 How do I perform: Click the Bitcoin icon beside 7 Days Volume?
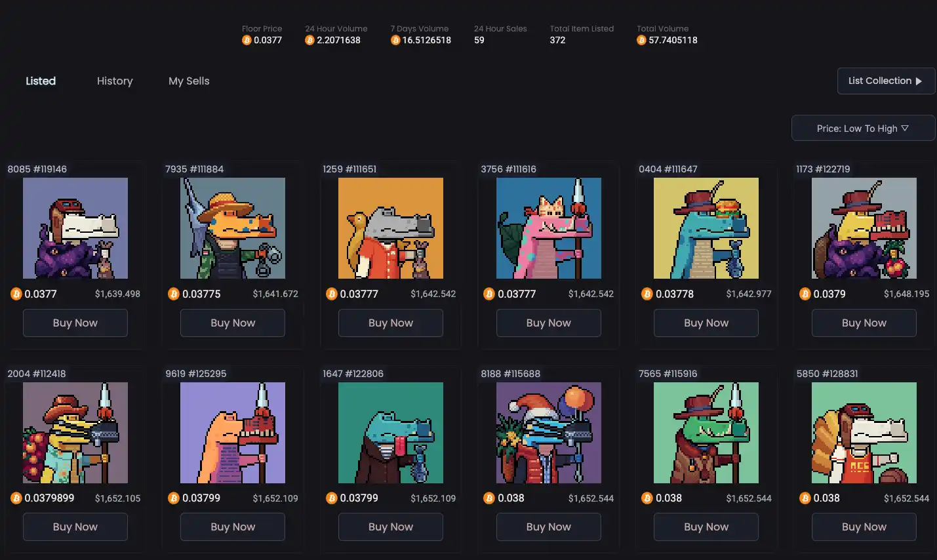click(x=395, y=40)
